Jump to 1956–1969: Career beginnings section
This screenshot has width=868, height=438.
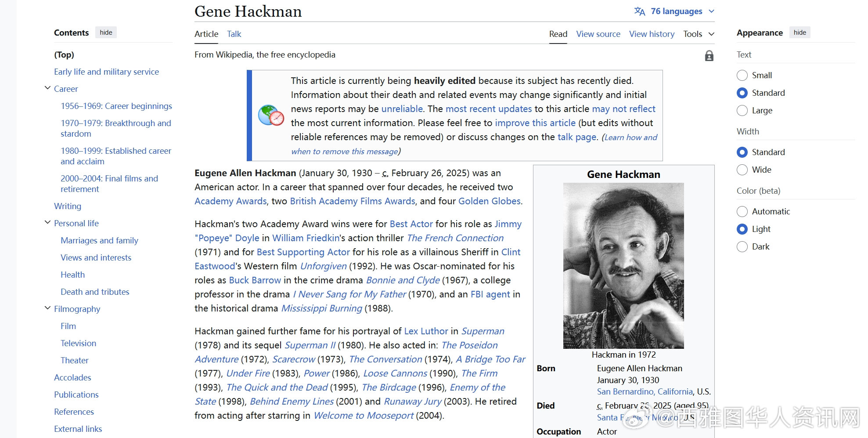pyautogui.click(x=116, y=106)
